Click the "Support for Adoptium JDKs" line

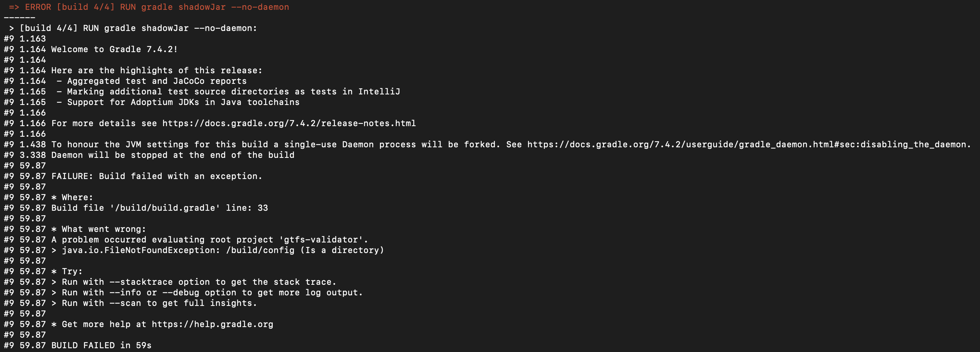pyautogui.click(x=183, y=102)
